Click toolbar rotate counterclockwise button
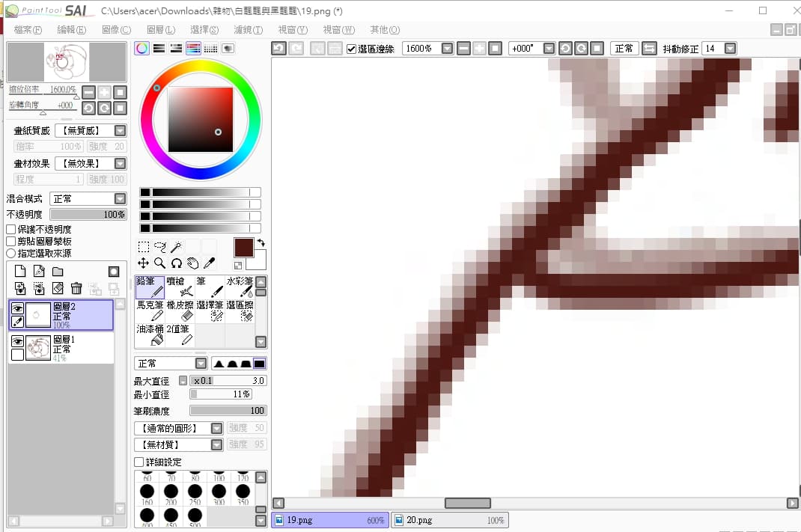The height and width of the screenshot is (532, 801). 565,49
